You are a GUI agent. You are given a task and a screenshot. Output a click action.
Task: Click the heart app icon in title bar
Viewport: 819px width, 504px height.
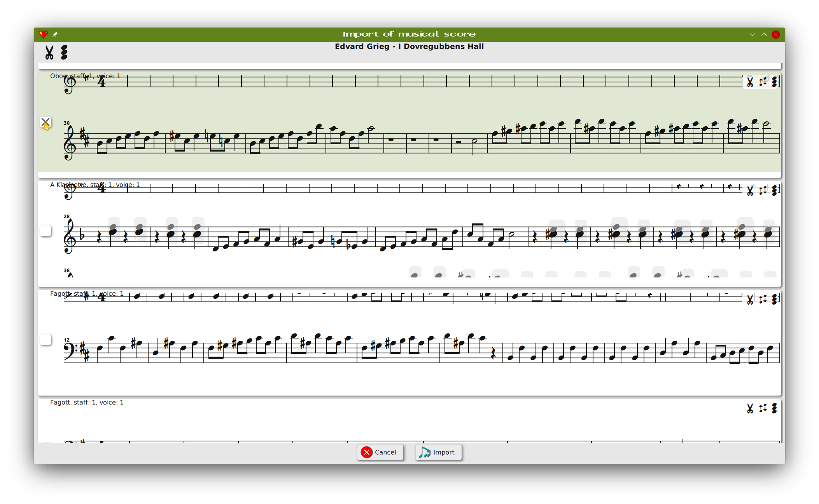[43, 35]
